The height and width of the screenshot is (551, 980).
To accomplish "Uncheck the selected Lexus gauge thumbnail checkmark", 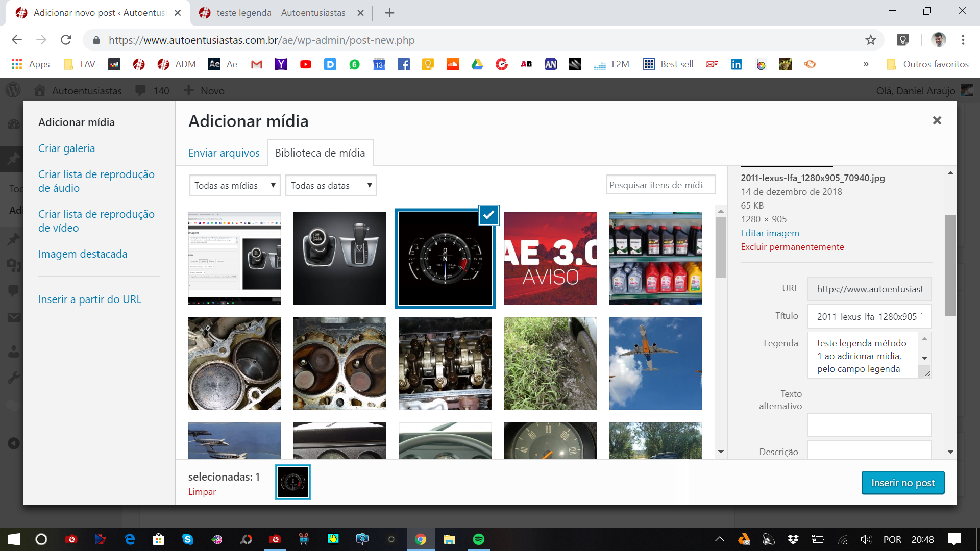I will (488, 215).
